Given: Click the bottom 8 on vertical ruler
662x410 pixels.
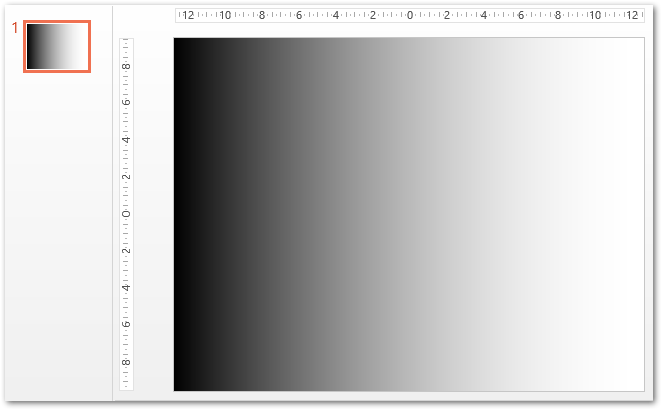Looking at the screenshot, I should click(126, 362).
